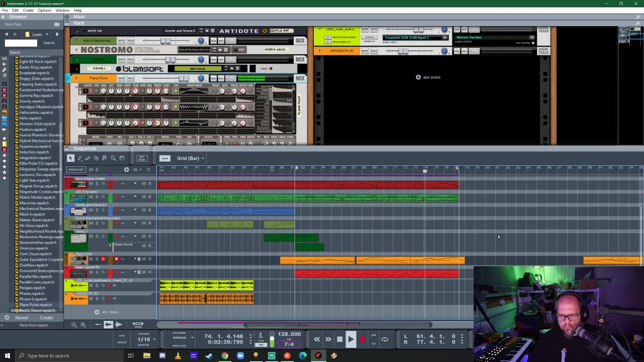Open Jazz Ampeg Cream track lane dropdown
Viewport: 644px width, 362px height.
[x=135, y=184]
